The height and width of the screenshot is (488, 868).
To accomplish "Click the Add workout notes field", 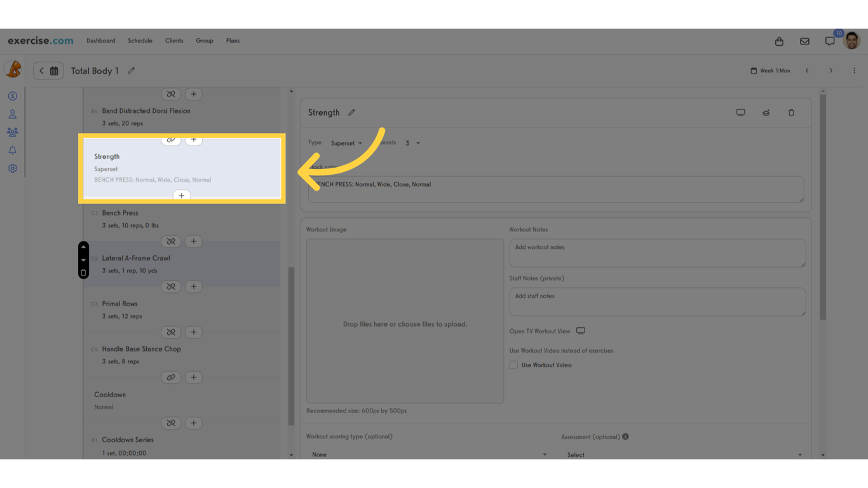I will coord(657,253).
